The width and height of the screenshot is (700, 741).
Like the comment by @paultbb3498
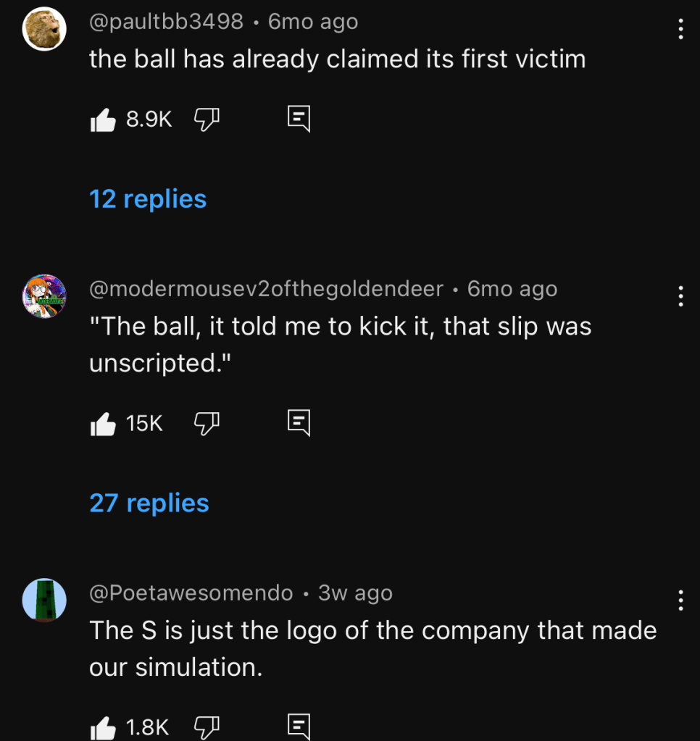pos(103,120)
